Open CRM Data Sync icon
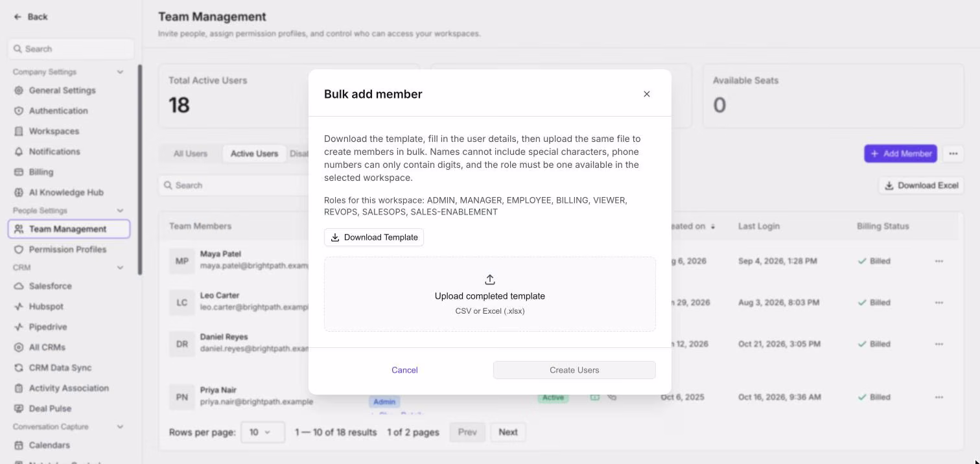 pyautogui.click(x=19, y=368)
